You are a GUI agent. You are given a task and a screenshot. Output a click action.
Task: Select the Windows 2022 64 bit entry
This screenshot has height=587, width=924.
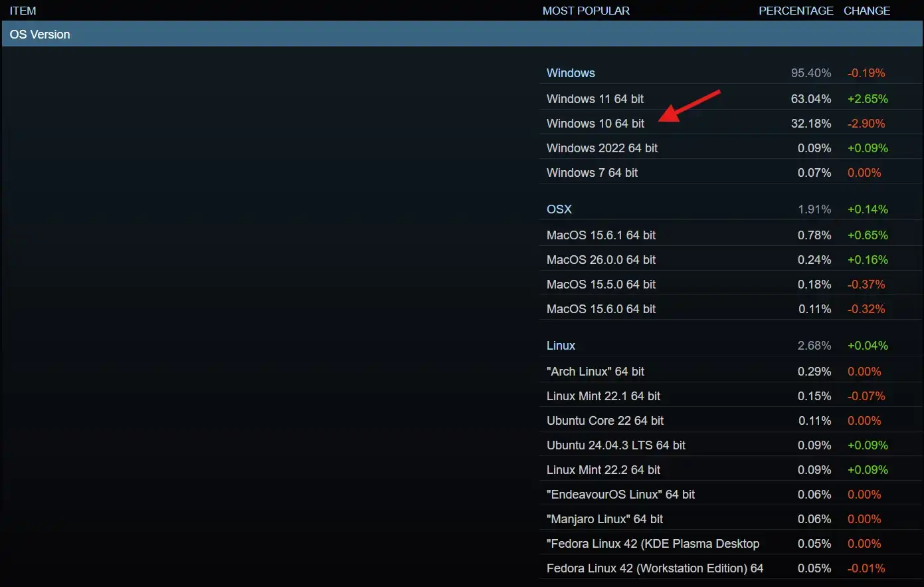click(602, 148)
